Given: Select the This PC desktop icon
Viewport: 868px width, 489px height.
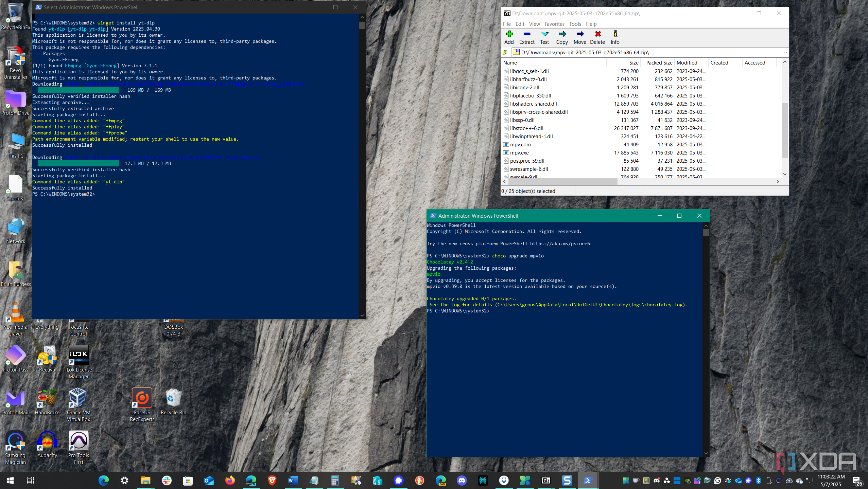Looking at the screenshot, I should tap(15, 145).
